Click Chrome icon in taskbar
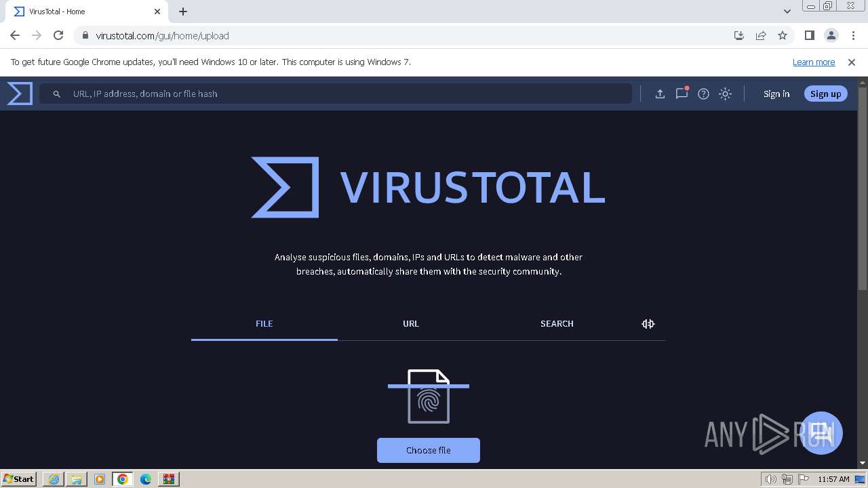Viewport: 868px width, 488px height. pyautogui.click(x=123, y=479)
